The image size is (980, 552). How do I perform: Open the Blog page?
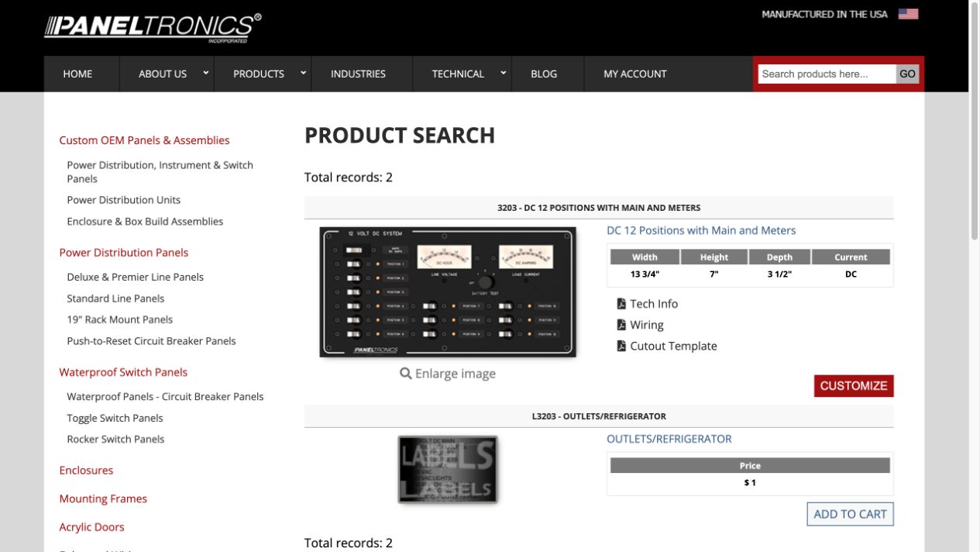(x=544, y=74)
